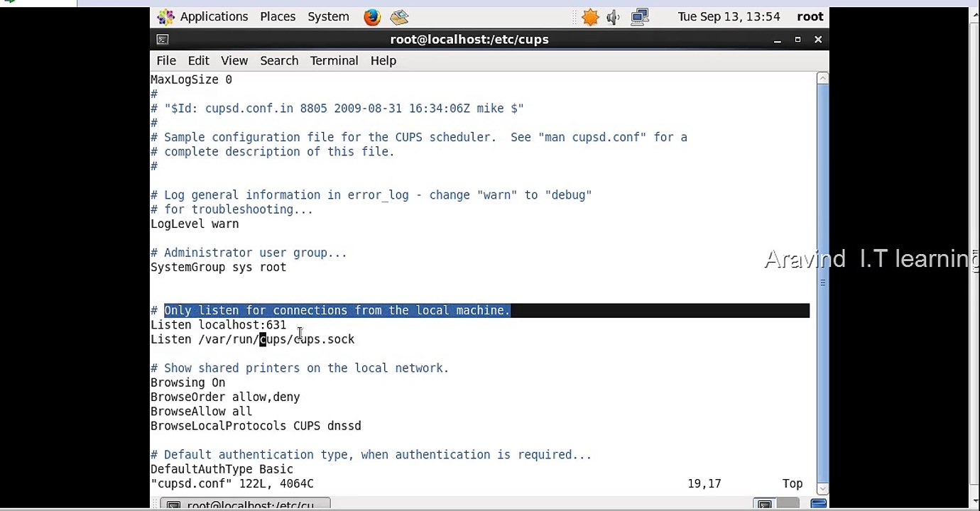
Task: Click the root user label in panel
Action: 810,16
